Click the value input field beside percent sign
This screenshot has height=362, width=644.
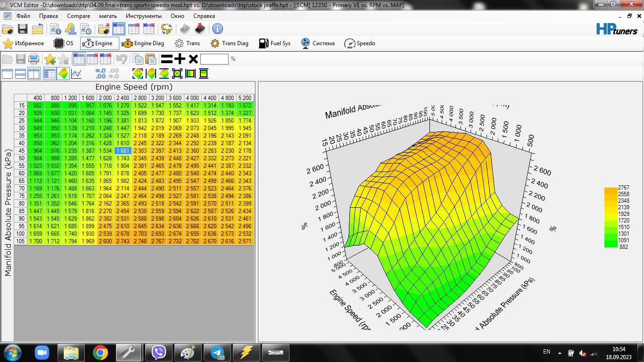[x=214, y=59]
